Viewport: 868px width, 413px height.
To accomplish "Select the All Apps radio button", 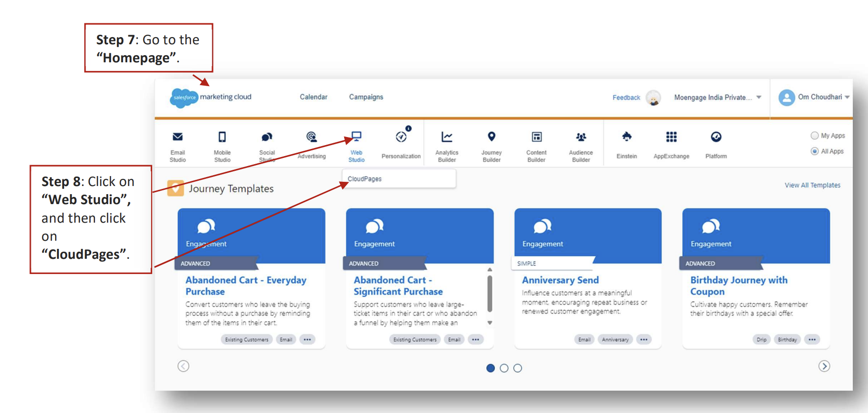I will pyautogui.click(x=814, y=151).
